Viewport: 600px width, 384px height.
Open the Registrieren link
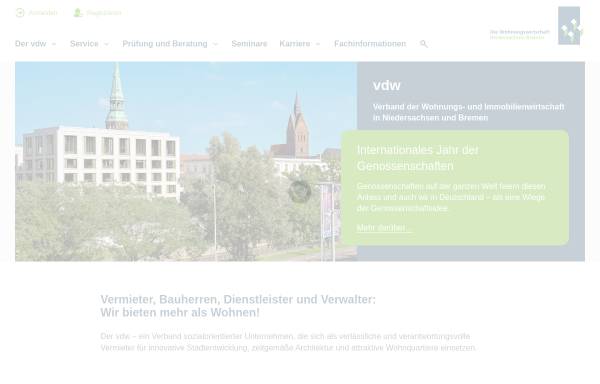click(104, 13)
